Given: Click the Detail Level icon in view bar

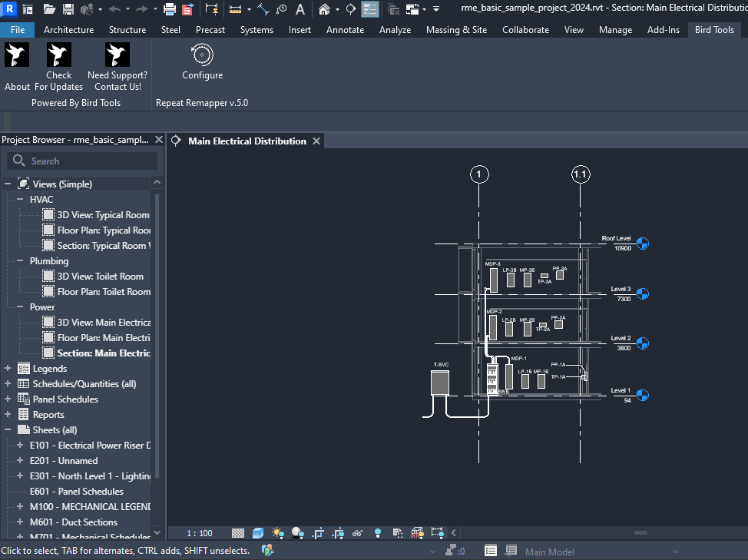Looking at the screenshot, I should [x=238, y=533].
